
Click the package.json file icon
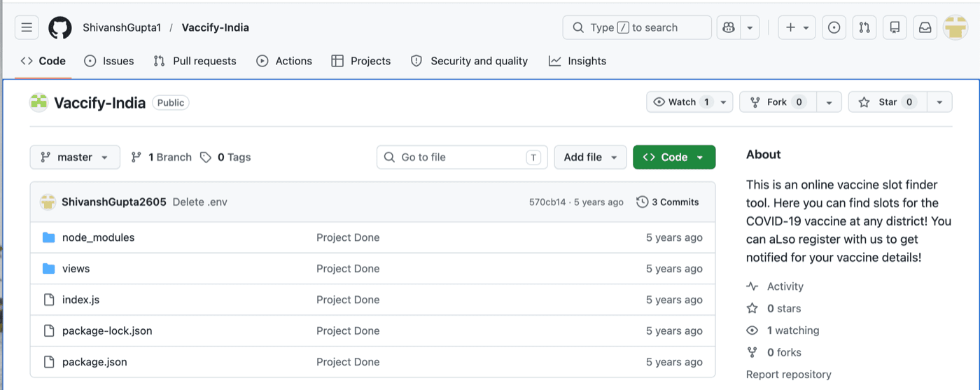coord(49,362)
